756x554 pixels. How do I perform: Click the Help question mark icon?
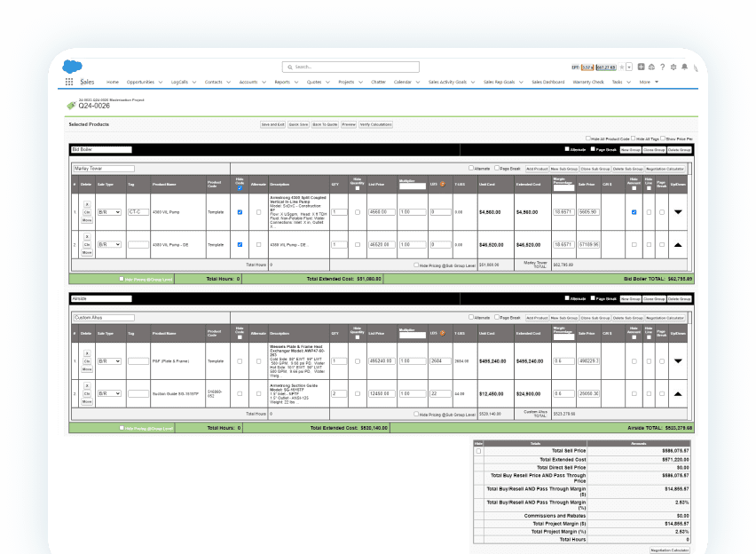662,67
